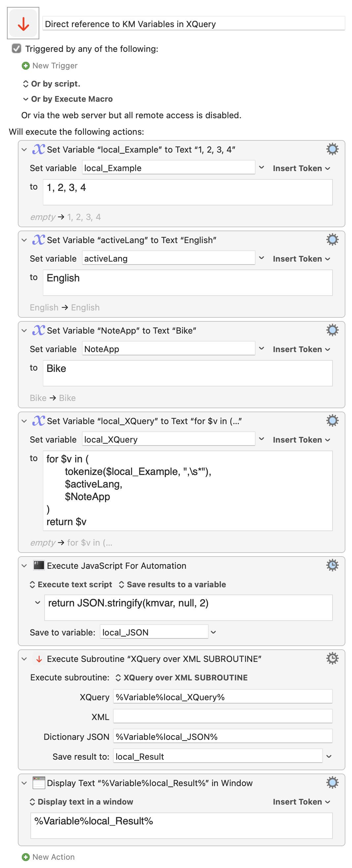The width and height of the screenshot is (352, 868).
Task: Switch the 'Execute text script' popup option
Action: click(71, 584)
